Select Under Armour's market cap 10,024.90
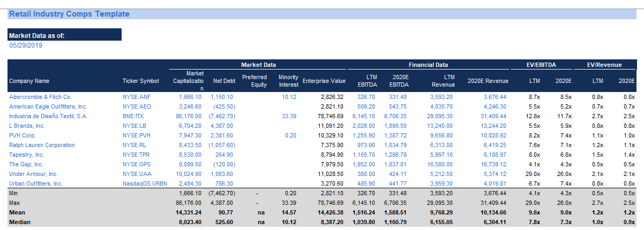 pos(189,174)
